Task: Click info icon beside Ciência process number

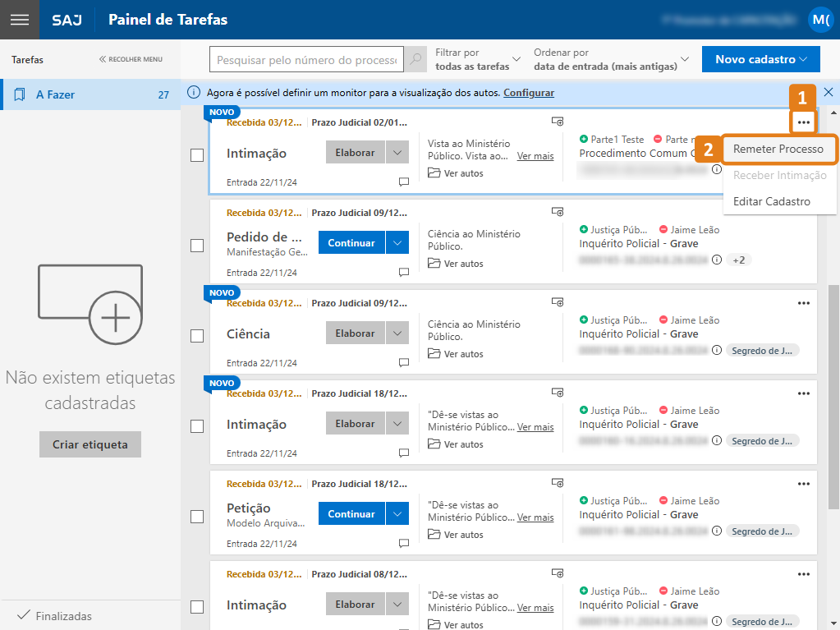Action: pyautogui.click(x=717, y=350)
